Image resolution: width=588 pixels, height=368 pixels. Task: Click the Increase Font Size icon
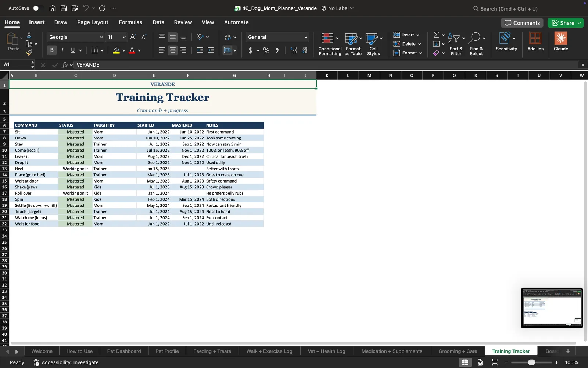[x=133, y=37]
